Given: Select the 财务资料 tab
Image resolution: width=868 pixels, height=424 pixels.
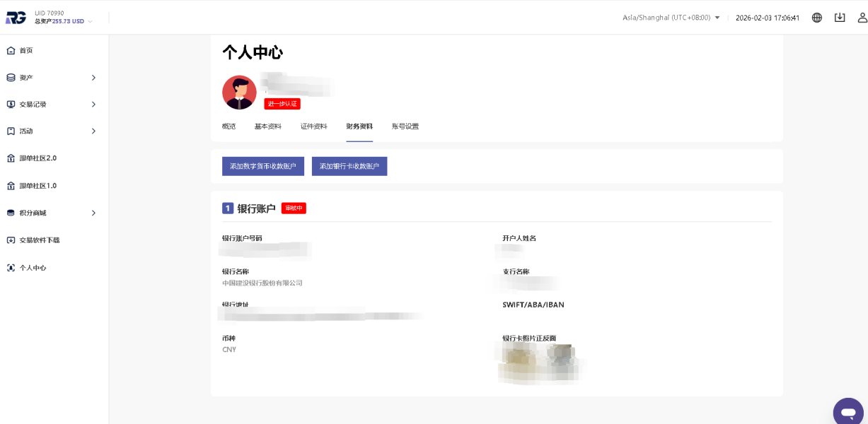Looking at the screenshot, I should pos(359,126).
